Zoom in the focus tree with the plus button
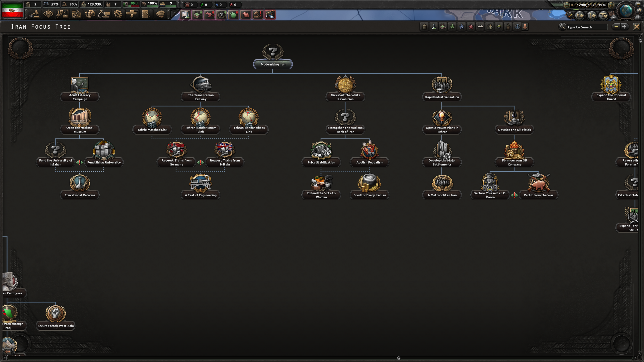The image size is (644, 362). click(x=624, y=27)
